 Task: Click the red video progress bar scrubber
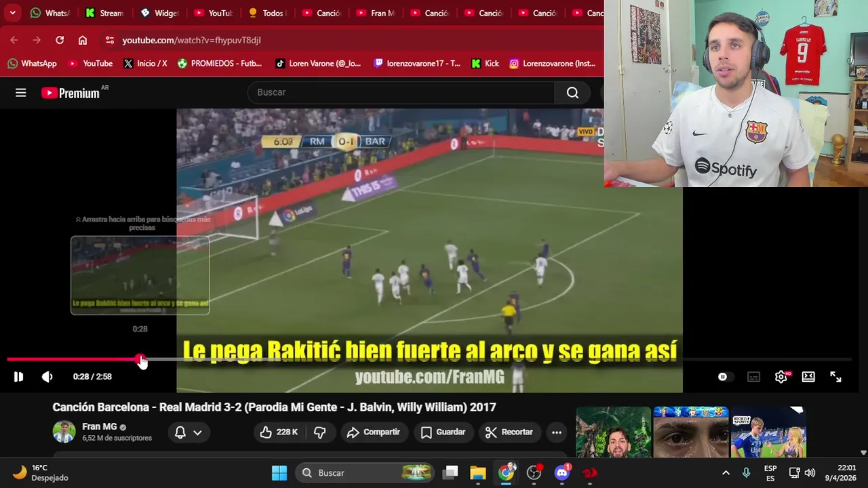click(x=140, y=359)
